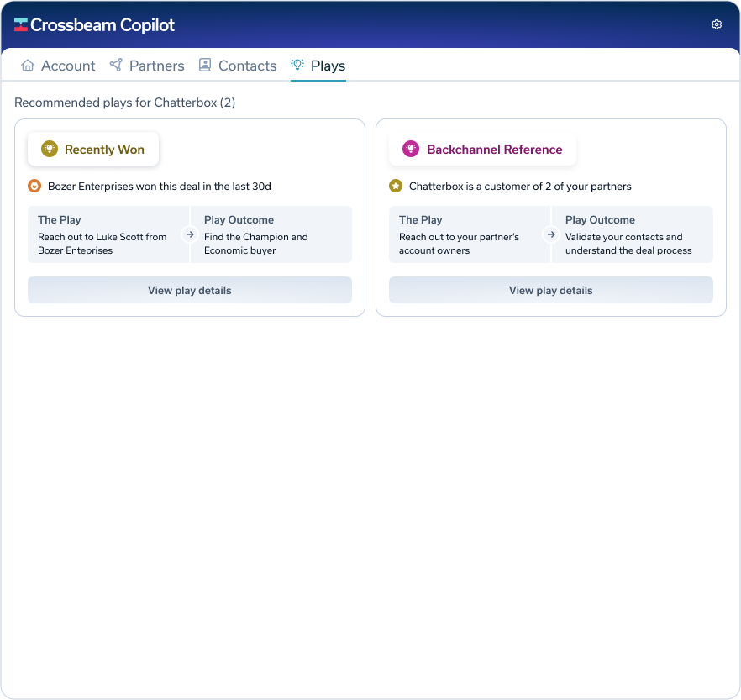Click the pink lightbulb icon beside Backchannel Reference

[x=410, y=150]
